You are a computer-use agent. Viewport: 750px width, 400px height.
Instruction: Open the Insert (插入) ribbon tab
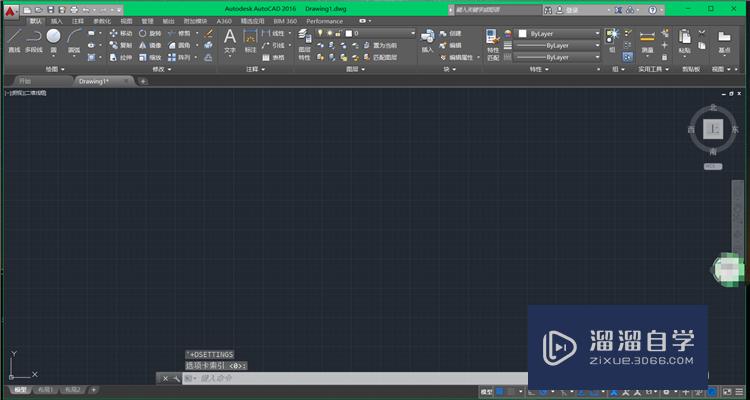57,21
